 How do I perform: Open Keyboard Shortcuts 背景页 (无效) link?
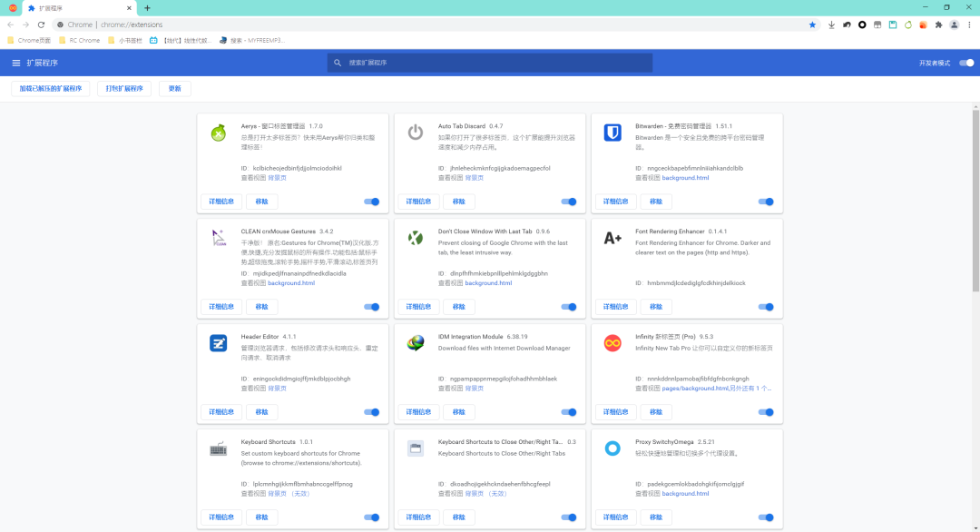coord(289,494)
